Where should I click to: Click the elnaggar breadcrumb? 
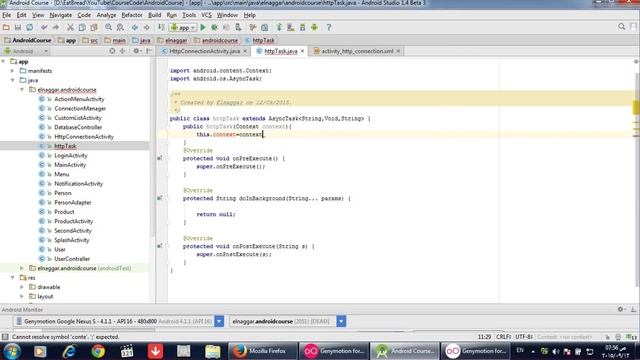pos(172,40)
